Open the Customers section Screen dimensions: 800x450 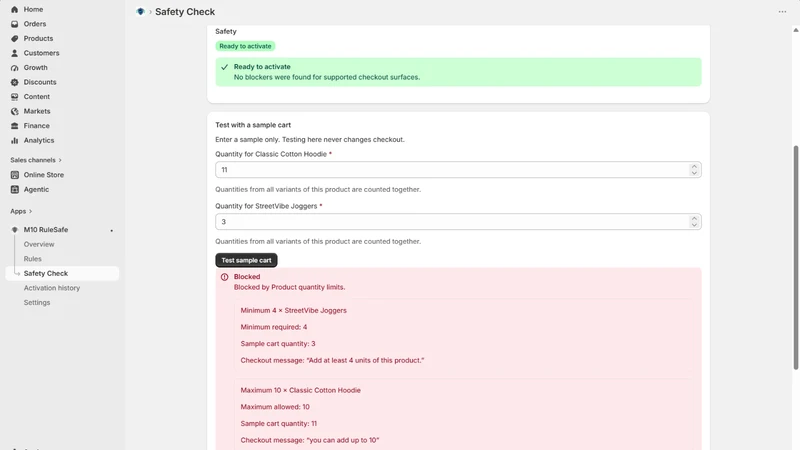click(41, 53)
